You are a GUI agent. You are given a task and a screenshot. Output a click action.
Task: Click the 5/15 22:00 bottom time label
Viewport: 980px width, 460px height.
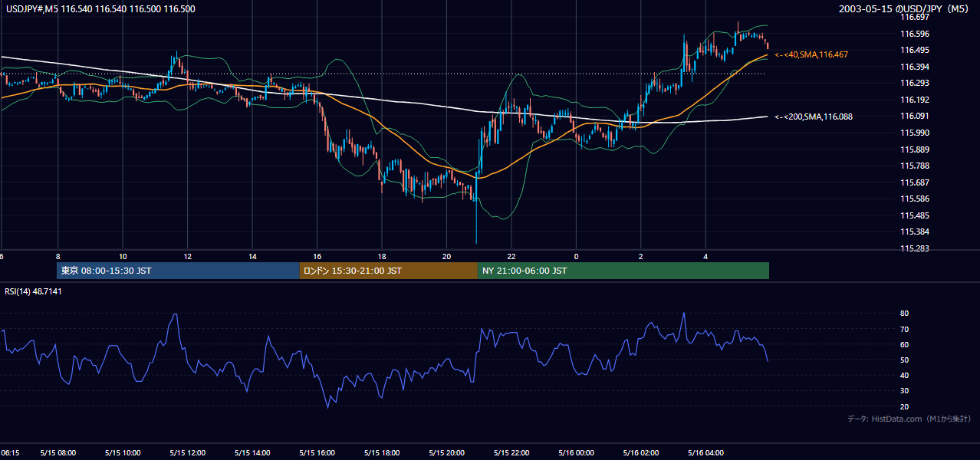click(x=511, y=453)
